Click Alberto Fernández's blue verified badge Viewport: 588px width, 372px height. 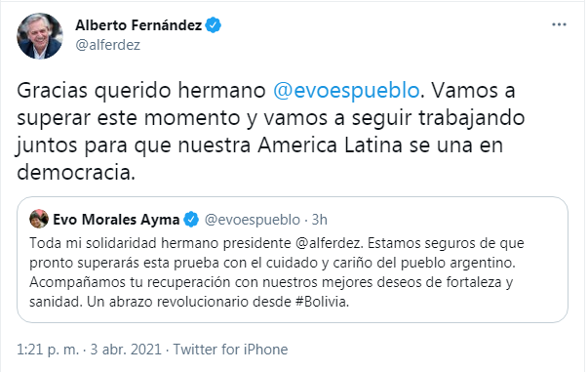[x=213, y=25]
